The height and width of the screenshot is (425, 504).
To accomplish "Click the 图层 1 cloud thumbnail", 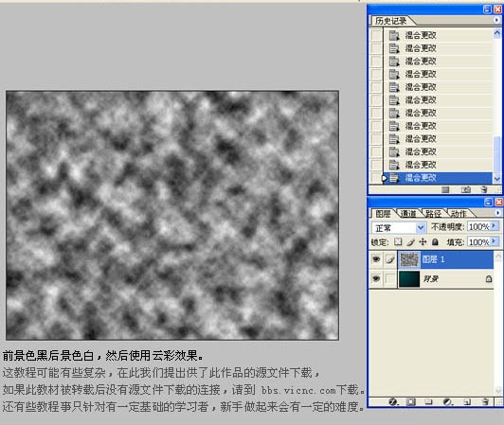I will (409, 259).
